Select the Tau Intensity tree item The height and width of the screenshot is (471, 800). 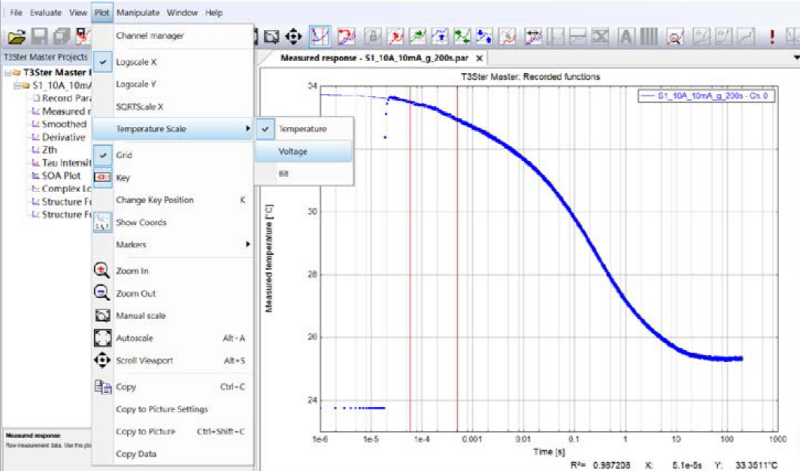click(66, 163)
